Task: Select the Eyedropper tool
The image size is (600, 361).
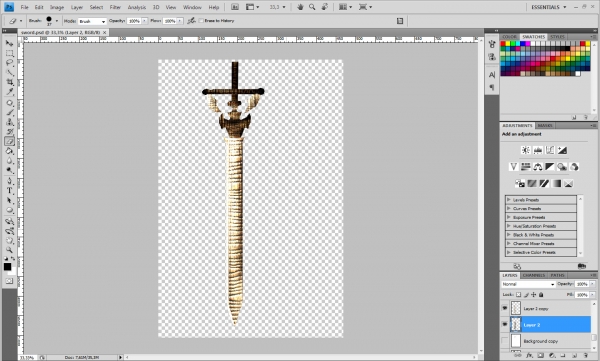Action: (x=10, y=92)
